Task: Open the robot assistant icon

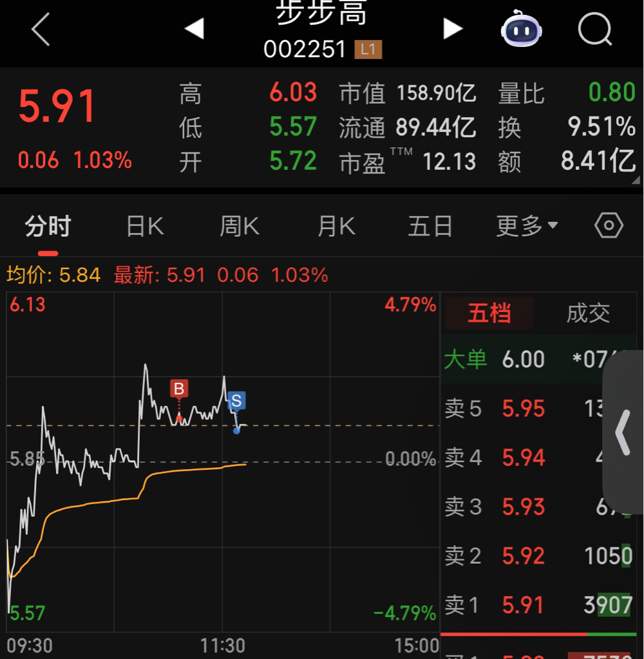Action: 521,30
